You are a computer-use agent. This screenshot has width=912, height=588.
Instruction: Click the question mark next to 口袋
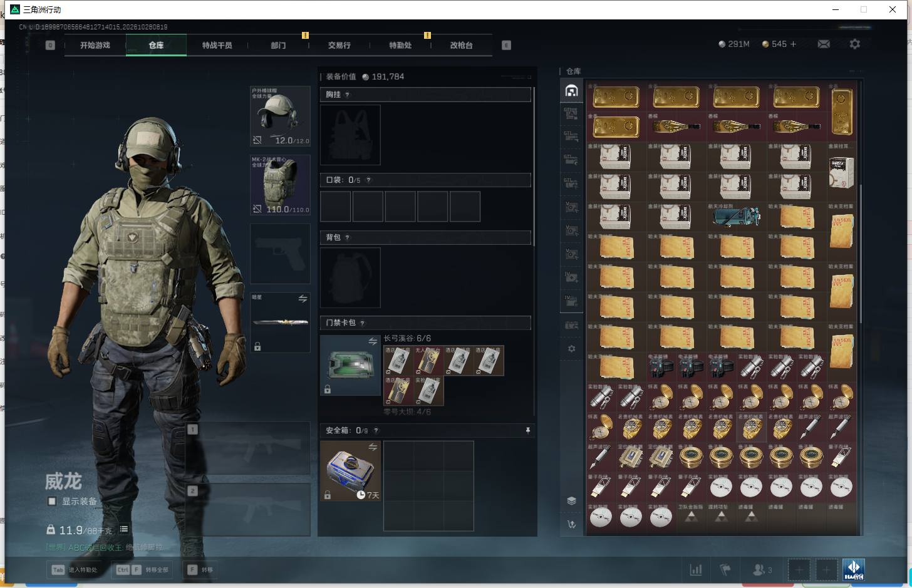(368, 180)
